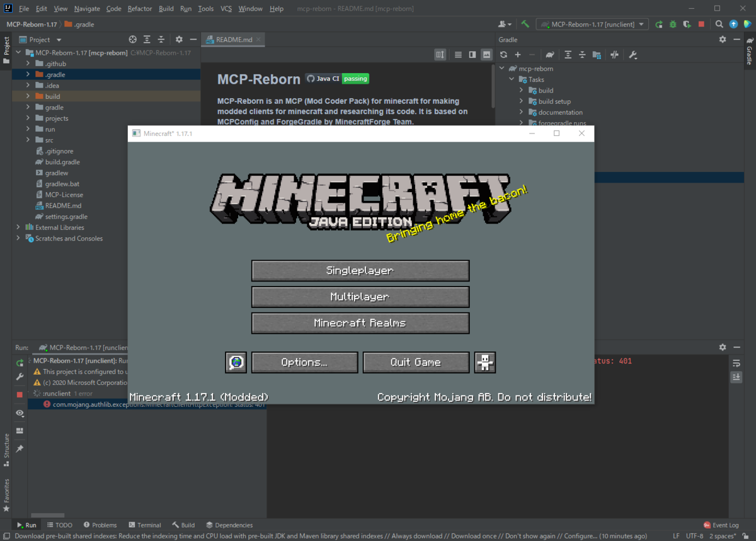Select settings.gradle in Project tree
The image size is (756, 541).
point(66,217)
